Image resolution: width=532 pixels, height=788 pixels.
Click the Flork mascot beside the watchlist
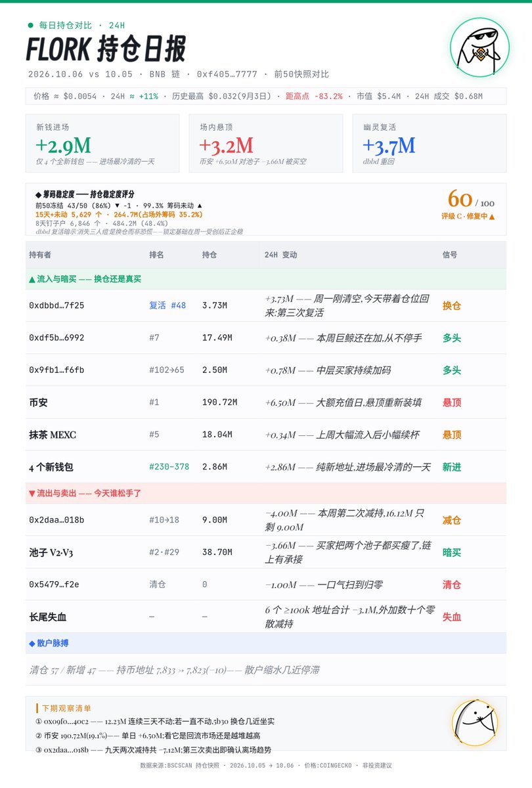coord(475,722)
